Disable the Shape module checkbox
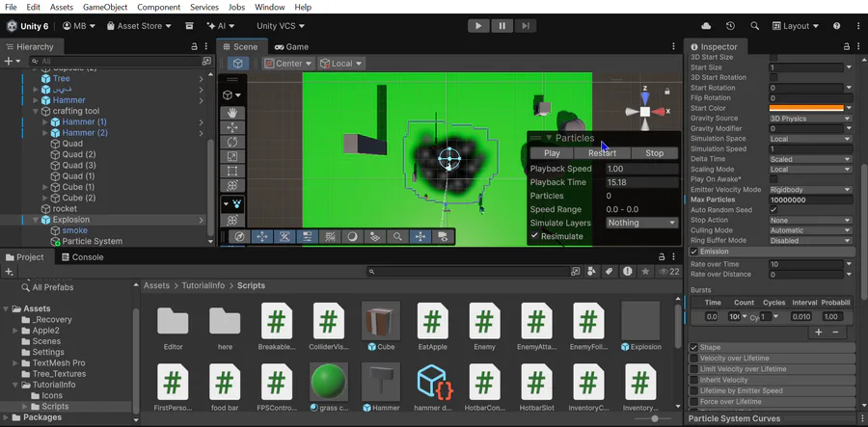This screenshot has height=427, width=868. (x=693, y=347)
